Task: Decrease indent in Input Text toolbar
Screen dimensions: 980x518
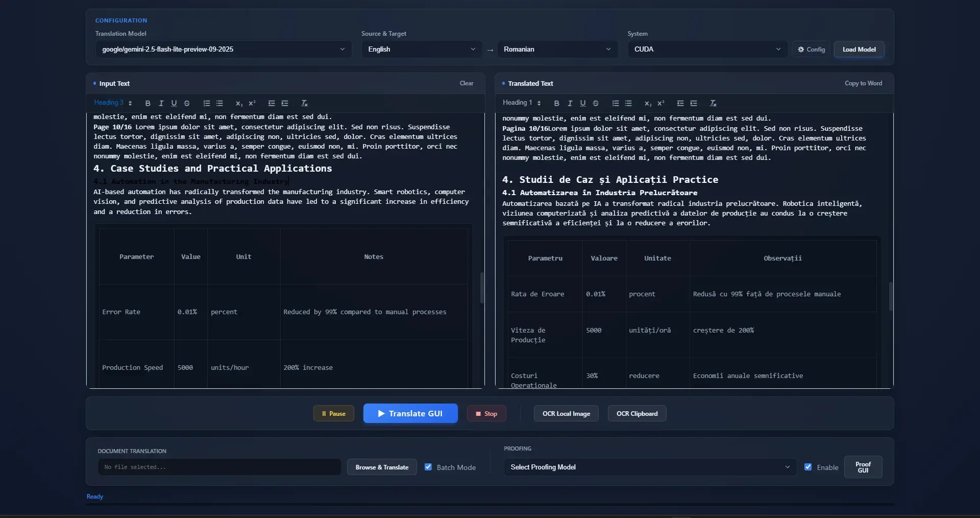Action: (272, 103)
